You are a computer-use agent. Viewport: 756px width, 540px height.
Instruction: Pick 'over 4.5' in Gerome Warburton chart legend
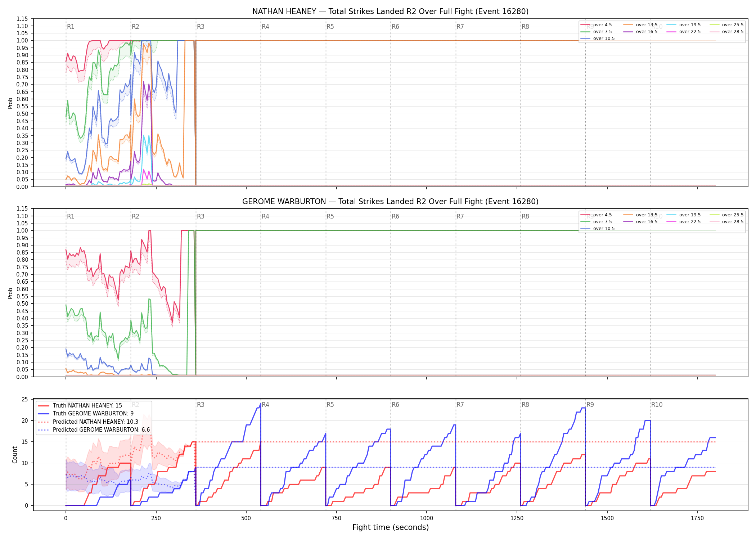(x=596, y=215)
